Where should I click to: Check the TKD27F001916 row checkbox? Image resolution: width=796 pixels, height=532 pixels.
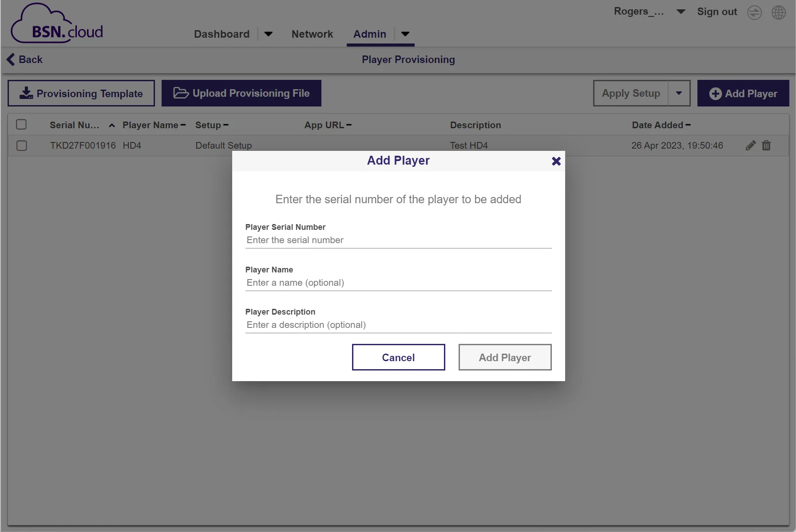tap(22, 146)
